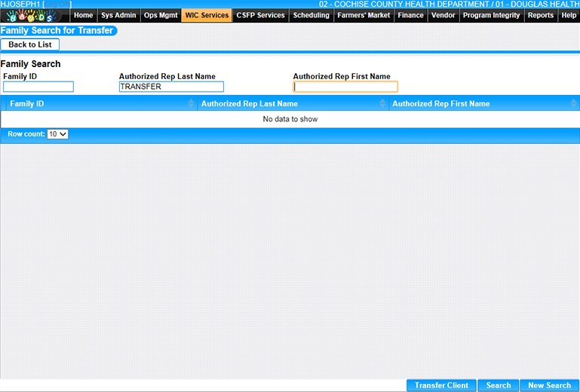Image resolution: width=580 pixels, height=392 pixels.
Task: Click the Transfer Client button
Action: (x=441, y=385)
